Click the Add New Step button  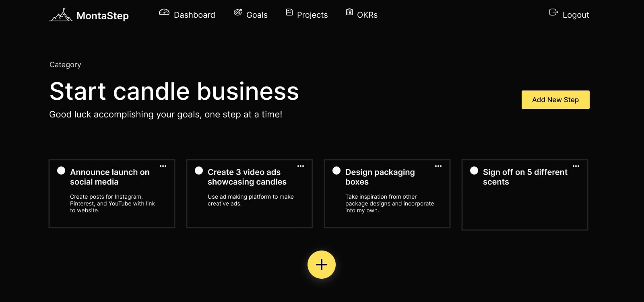(555, 100)
